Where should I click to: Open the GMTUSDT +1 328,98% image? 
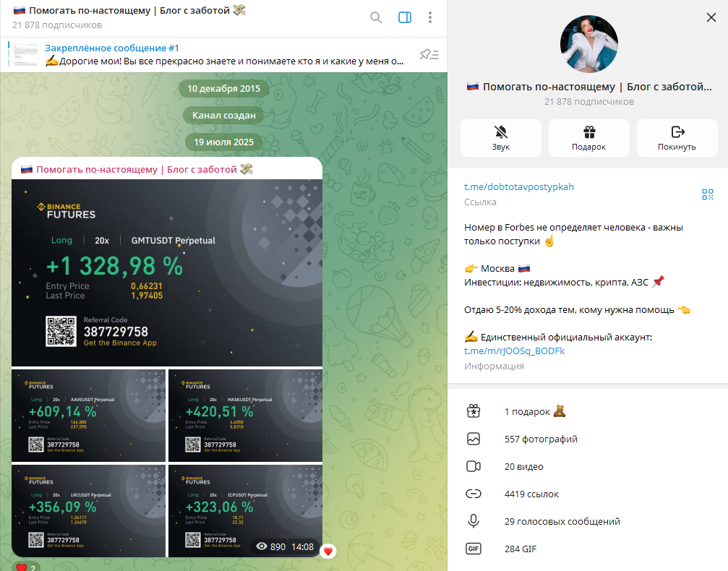(167, 273)
